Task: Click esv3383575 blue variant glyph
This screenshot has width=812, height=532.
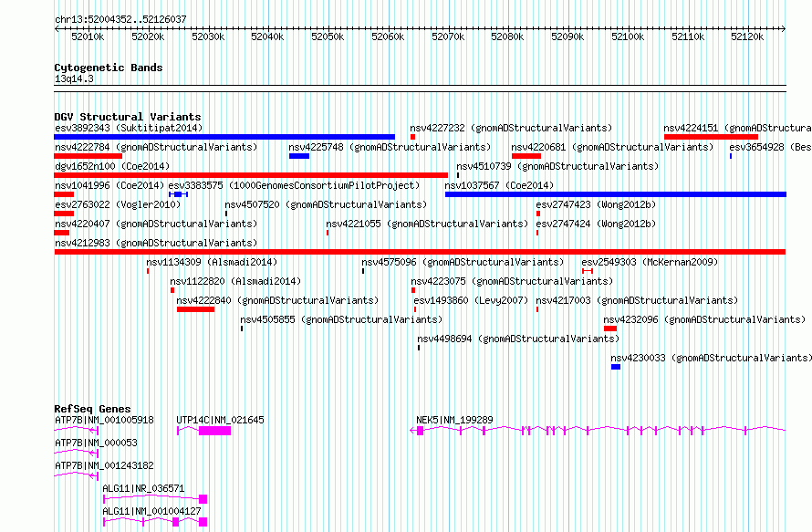Action: click(x=178, y=194)
